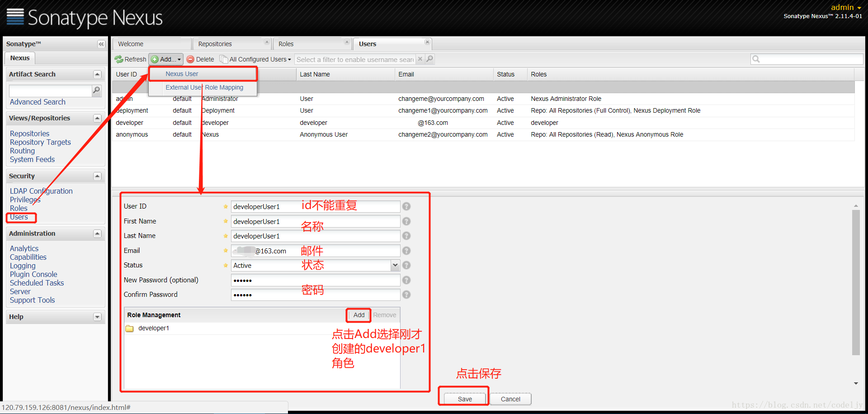Image resolution: width=868 pixels, height=414 pixels.
Task: Click the help icon beside Last Name field
Action: point(406,236)
